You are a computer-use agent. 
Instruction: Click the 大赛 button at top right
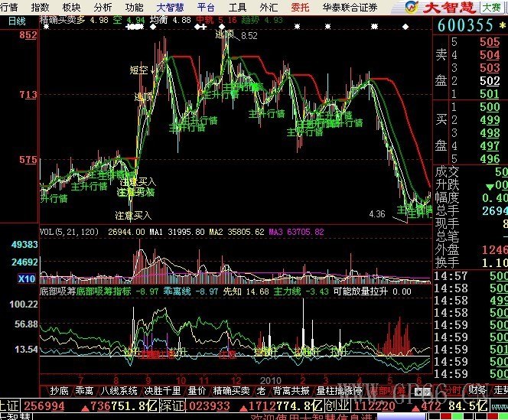[x=491, y=7]
